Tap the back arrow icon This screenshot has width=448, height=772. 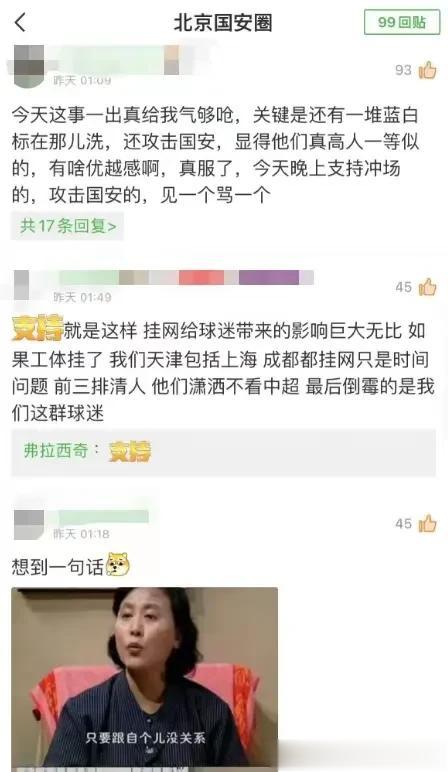20,23
